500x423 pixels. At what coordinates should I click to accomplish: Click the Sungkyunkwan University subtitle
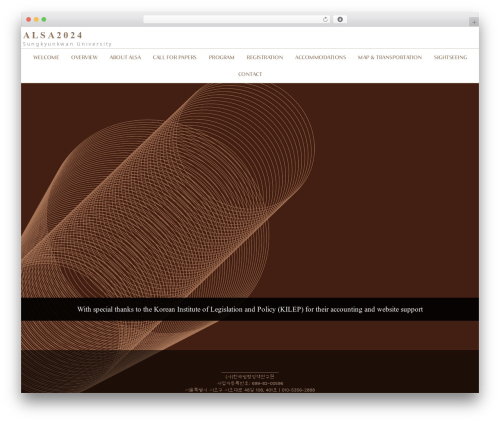(67, 44)
